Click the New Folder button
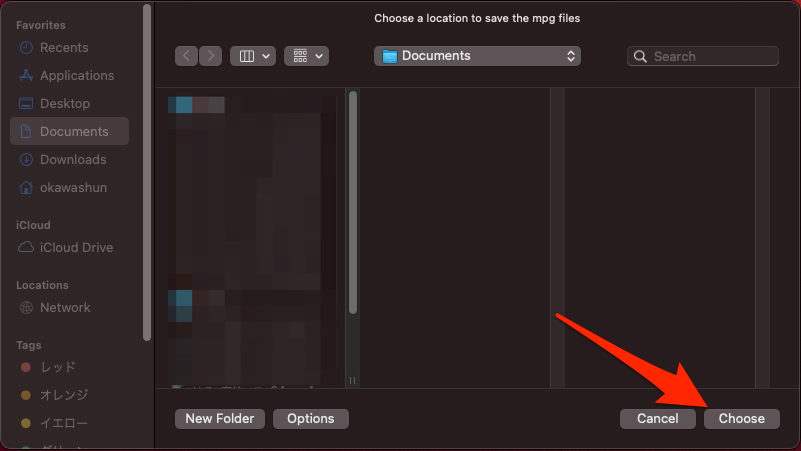The height and width of the screenshot is (451, 801). tap(220, 419)
